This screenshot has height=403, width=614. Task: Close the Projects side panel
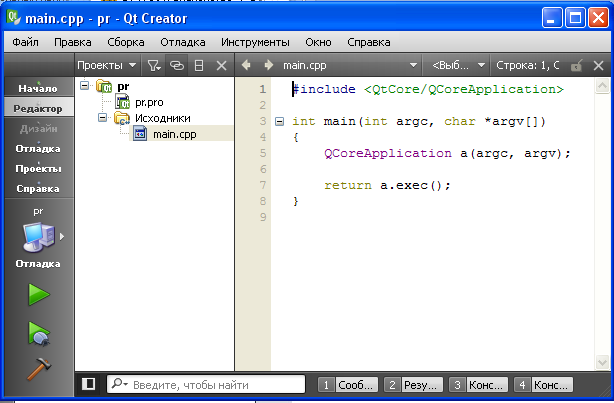point(222,65)
